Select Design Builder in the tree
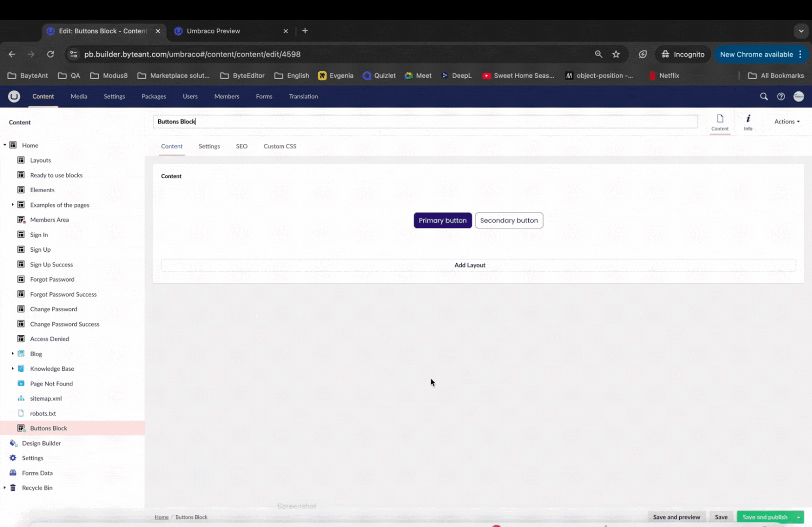Image resolution: width=812 pixels, height=527 pixels. click(42, 443)
